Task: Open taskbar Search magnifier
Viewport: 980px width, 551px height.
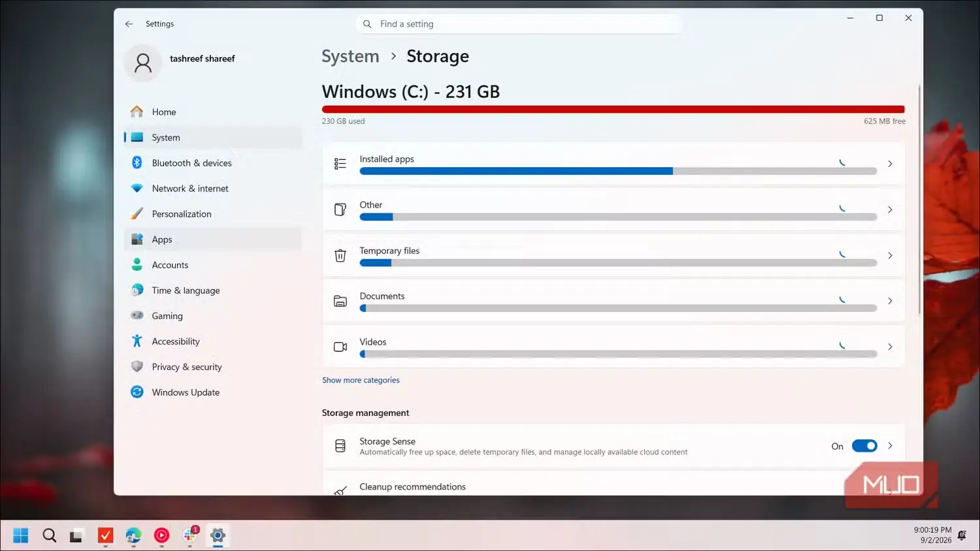Action: tap(49, 535)
